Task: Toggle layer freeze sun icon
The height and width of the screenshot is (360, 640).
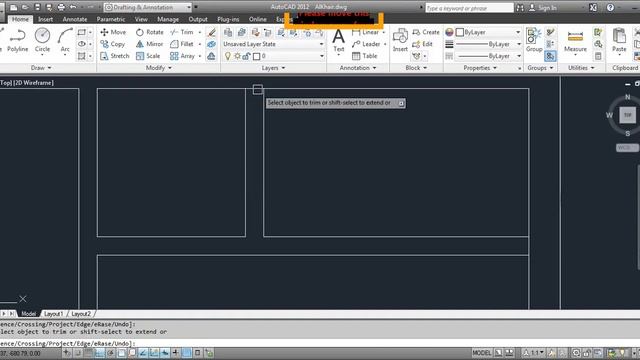Action: click(x=237, y=56)
